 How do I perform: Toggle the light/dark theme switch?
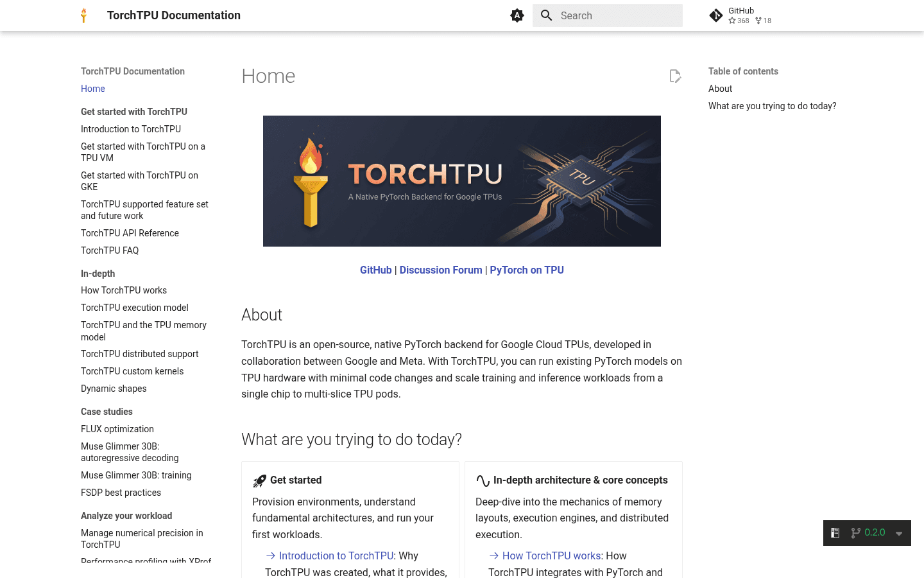point(517,15)
